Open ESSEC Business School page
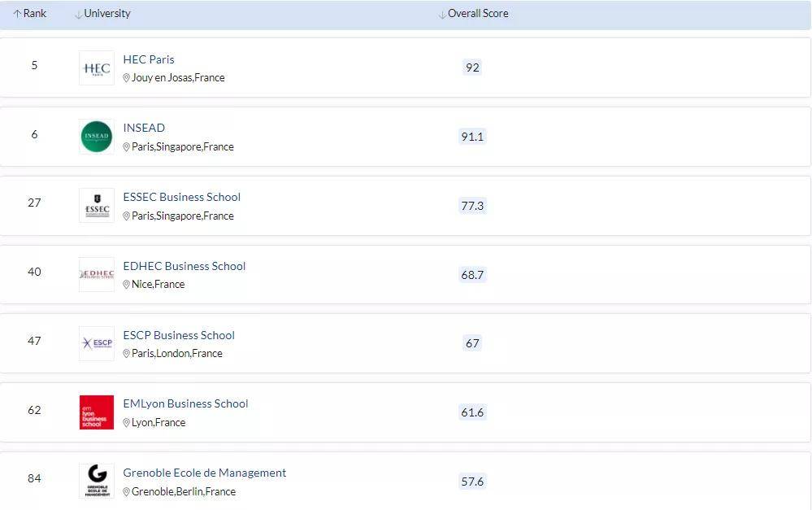The width and height of the screenshot is (812, 510). [182, 197]
